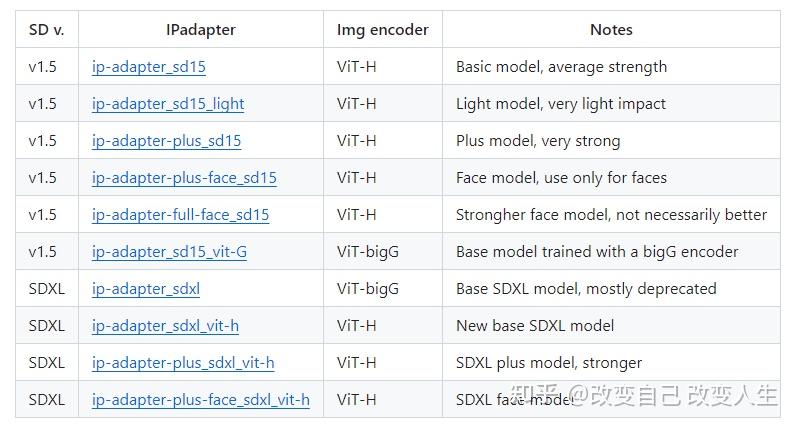The image size is (798, 428).
Task: Click the Img encoder column header
Action: coord(383,30)
